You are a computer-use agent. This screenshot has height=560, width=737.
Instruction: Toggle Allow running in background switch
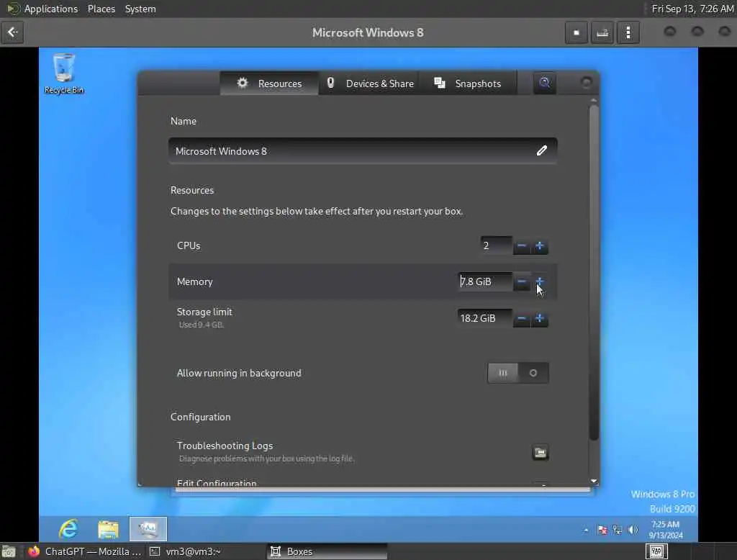[518, 373]
